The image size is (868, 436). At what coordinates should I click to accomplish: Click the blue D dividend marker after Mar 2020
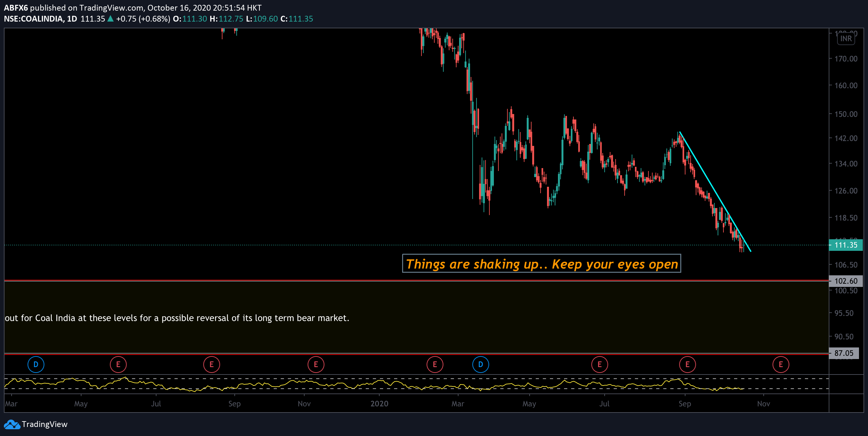click(x=480, y=364)
